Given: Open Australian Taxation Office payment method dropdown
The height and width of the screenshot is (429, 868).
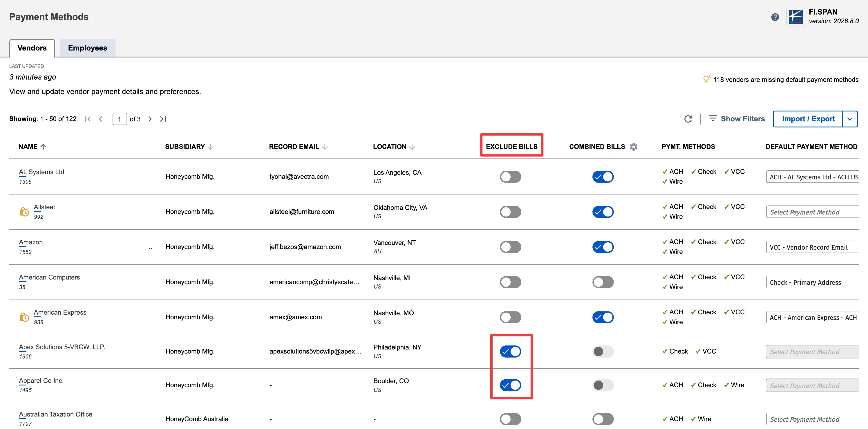Looking at the screenshot, I should 812,419.
